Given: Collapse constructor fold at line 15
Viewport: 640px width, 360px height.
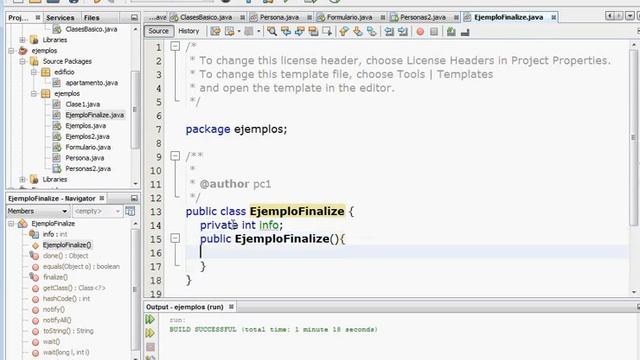Looking at the screenshot, I should (x=175, y=238).
